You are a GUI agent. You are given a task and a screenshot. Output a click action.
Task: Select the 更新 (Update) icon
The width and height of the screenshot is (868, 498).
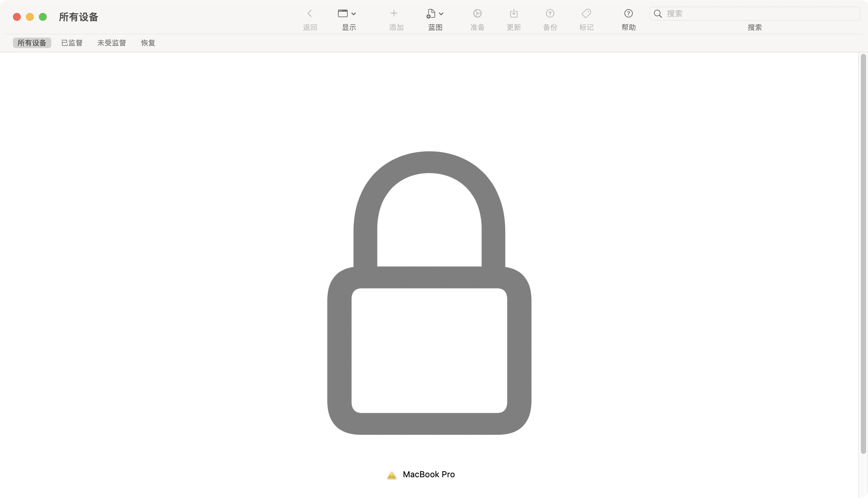pos(514,13)
